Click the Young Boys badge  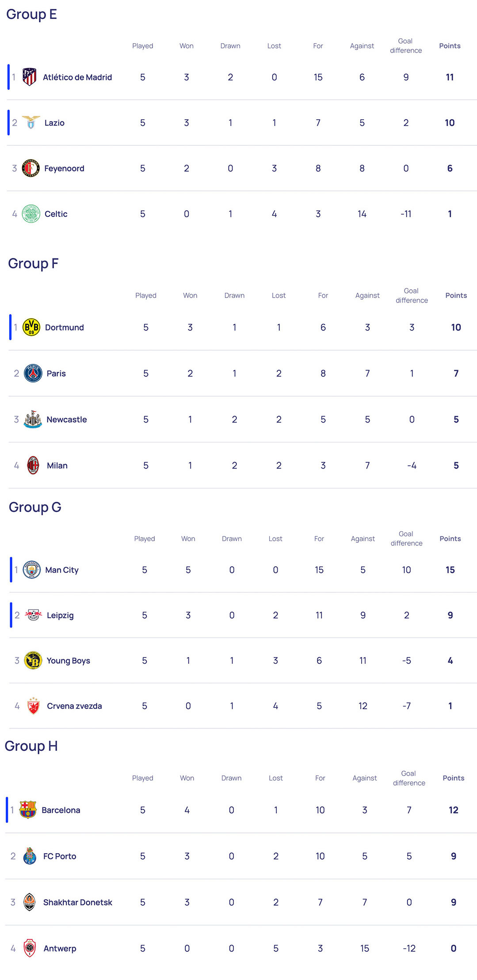(33, 660)
